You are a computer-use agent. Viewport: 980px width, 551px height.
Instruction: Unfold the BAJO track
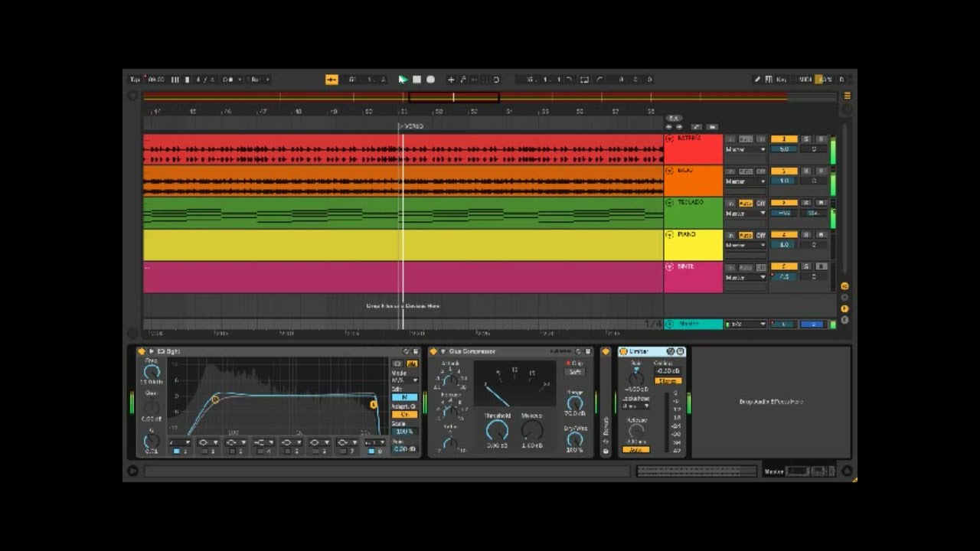670,171
